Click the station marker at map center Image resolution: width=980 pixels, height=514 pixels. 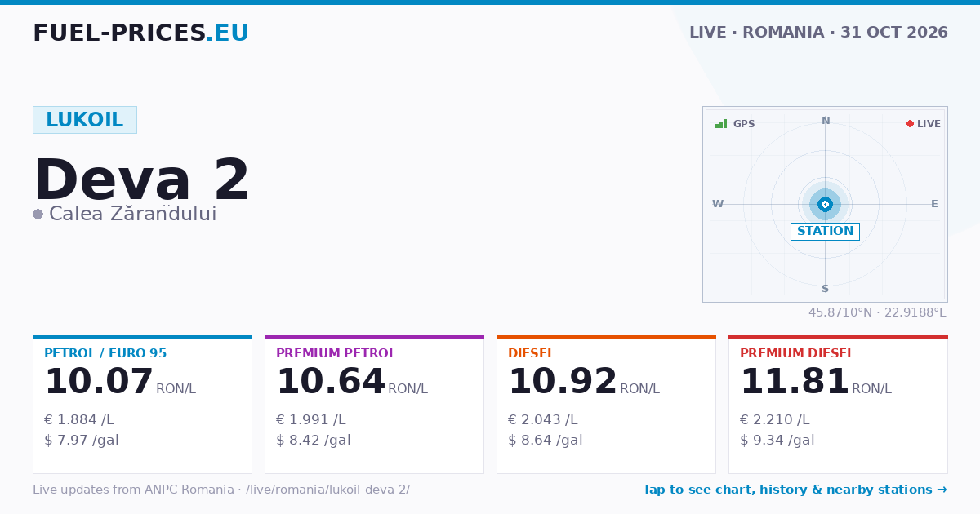coord(825,204)
